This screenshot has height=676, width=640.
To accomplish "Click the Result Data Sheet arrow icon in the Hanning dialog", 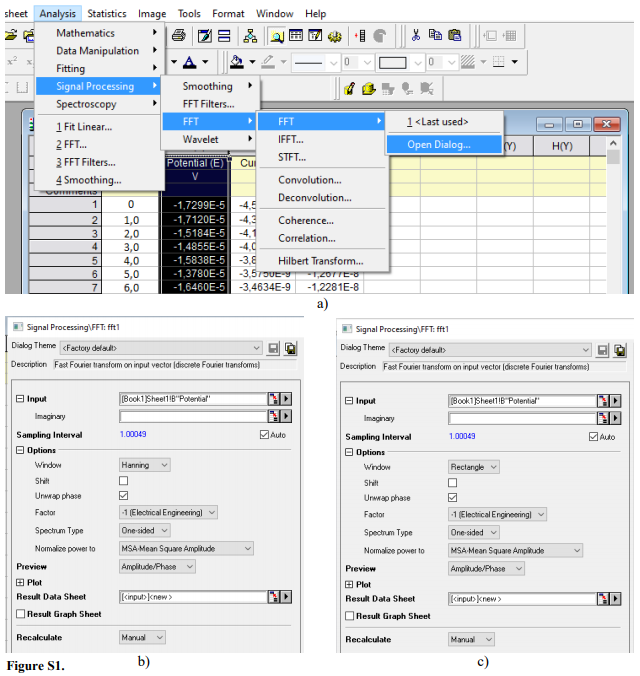I will coord(288,597).
